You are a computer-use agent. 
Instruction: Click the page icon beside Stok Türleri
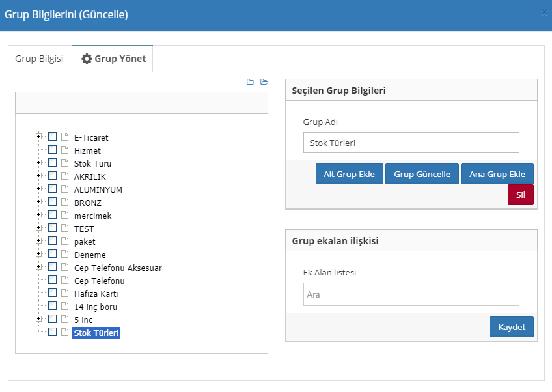coord(64,333)
